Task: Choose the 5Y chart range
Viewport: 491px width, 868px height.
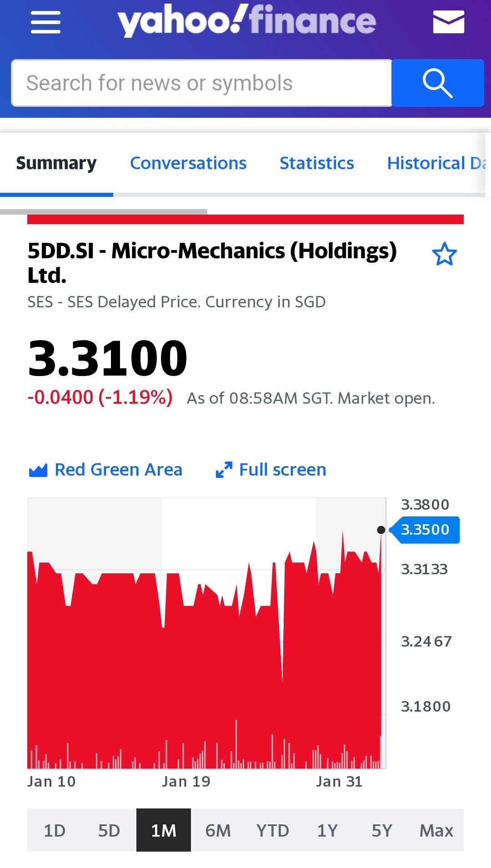Action: tap(382, 830)
